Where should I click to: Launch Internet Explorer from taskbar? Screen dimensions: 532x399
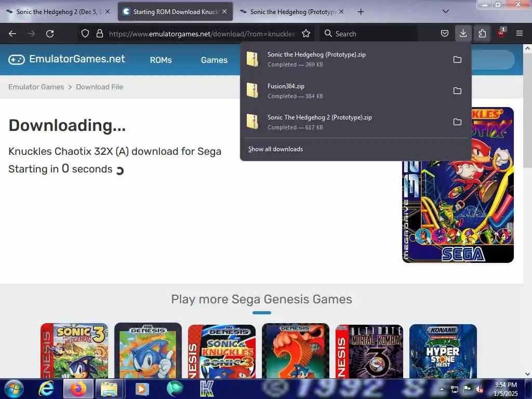[x=46, y=389]
